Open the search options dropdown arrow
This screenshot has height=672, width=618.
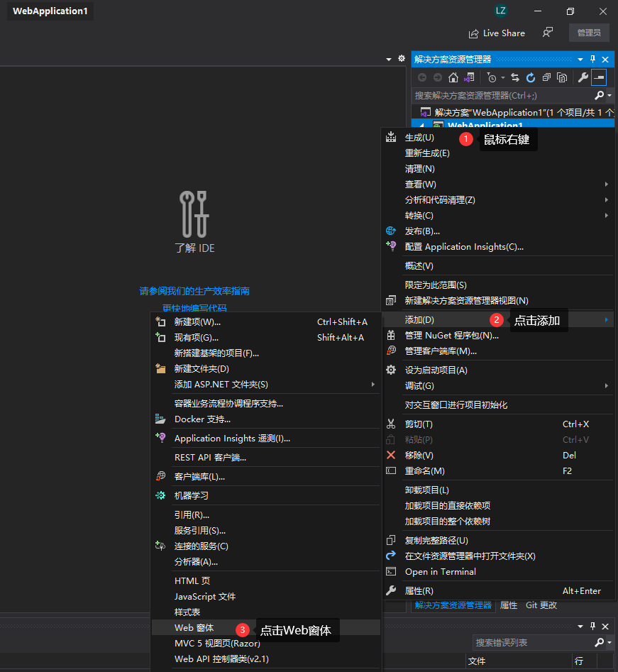click(609, 95)
